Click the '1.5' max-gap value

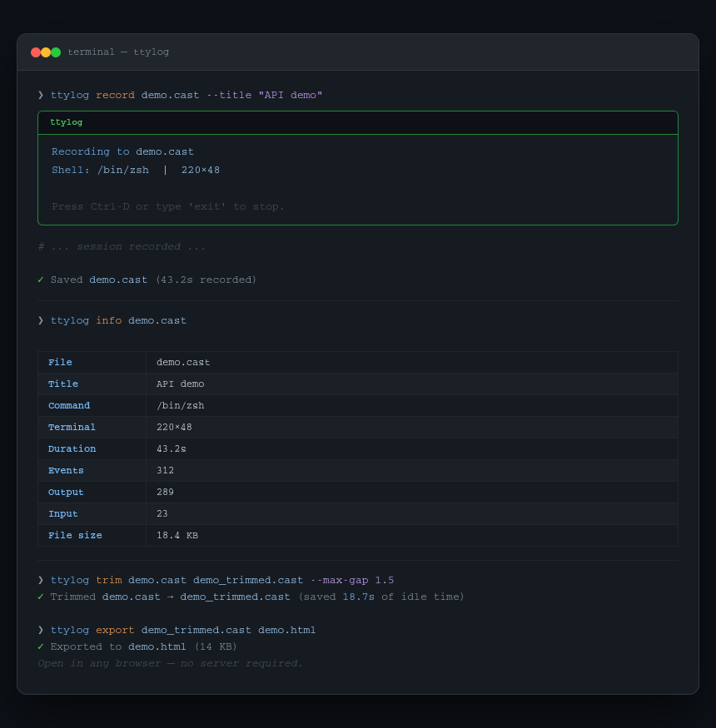point(385,580)
